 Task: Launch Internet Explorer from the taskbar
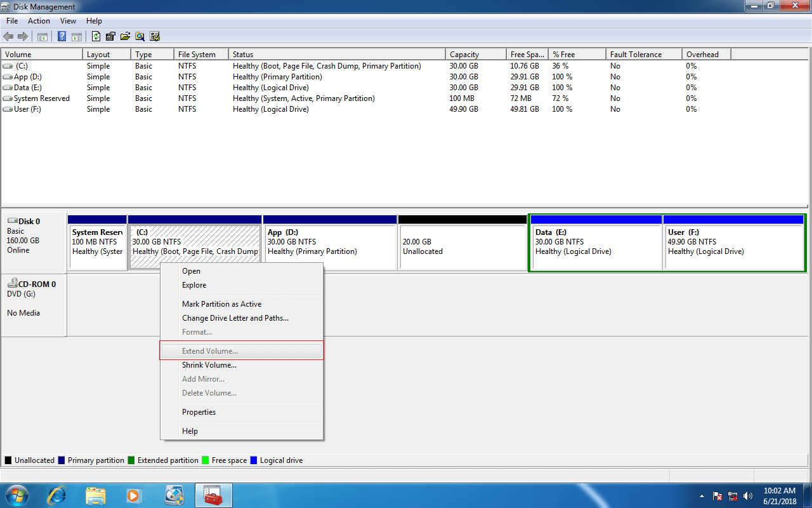point(56,495)
